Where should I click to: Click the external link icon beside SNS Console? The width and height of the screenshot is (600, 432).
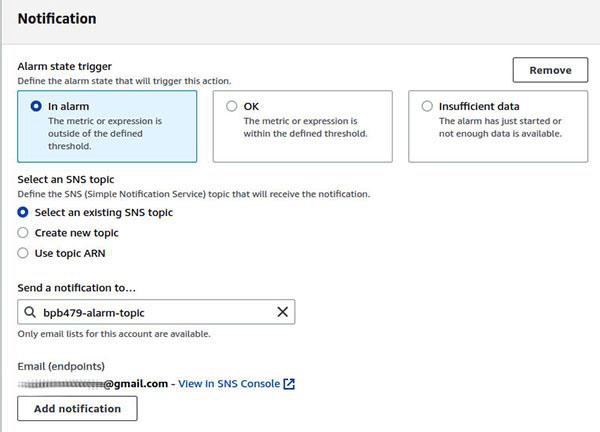coord(290,384)
